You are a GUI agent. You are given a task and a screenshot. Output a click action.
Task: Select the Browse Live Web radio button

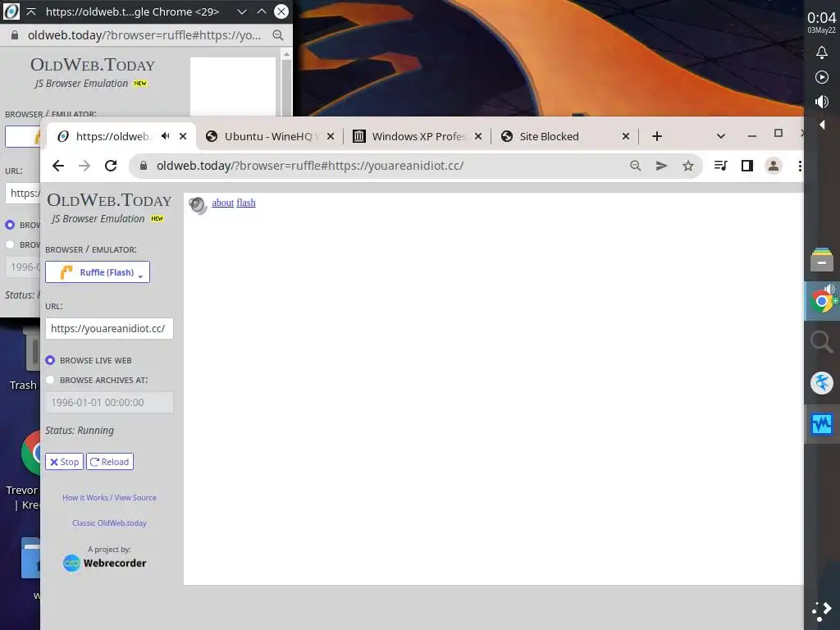tap(50, 361)
